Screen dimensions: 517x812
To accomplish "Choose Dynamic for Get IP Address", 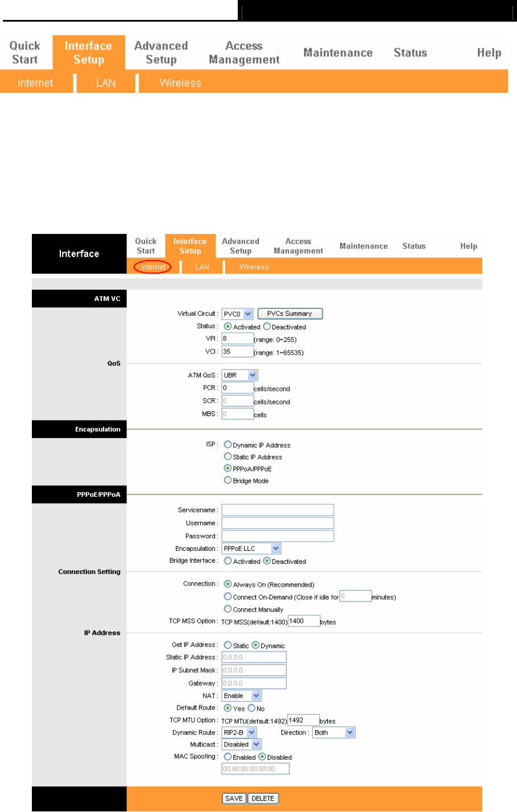I will 256,645.
